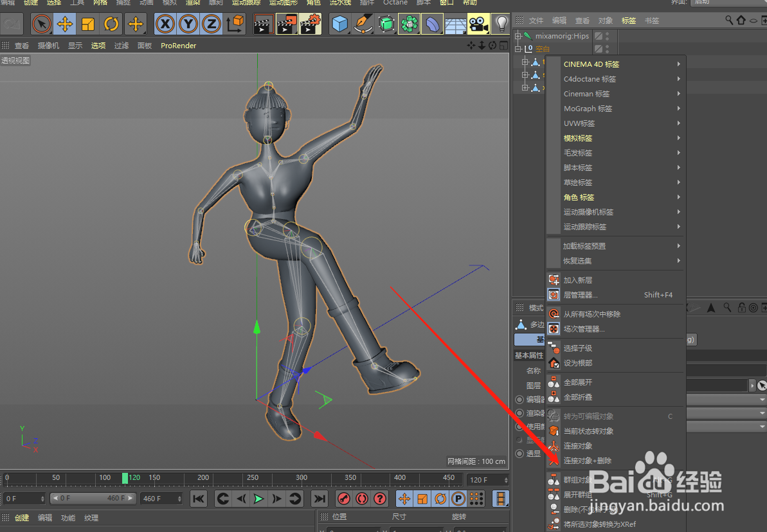This screenshot has width=767, height=532.
Task: Choose 设为根部 in context menu
Action: coord(616,363)
